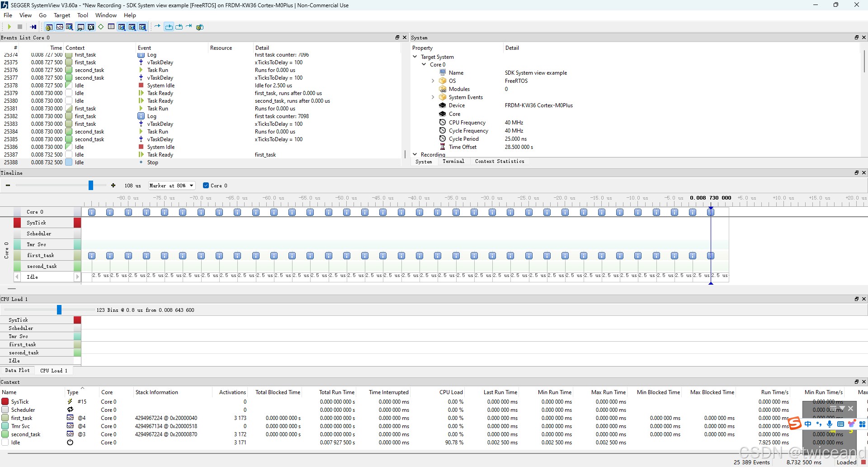Click the arrow pointing to vertical bar icon
The width and height of the screenshot is (868, 467).
pos(189,26)
